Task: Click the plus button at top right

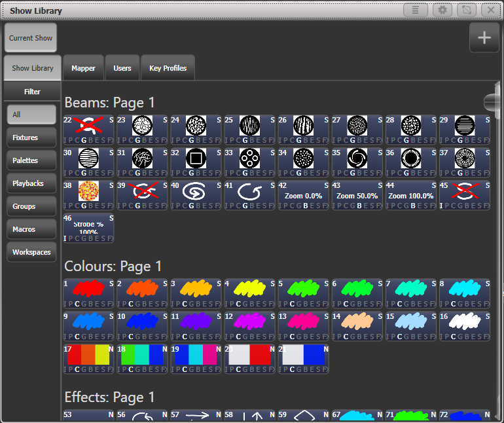Action: pos(484,38)
